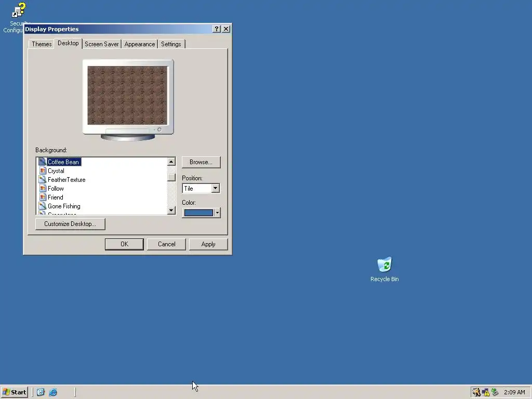Select Gone Fishing background
This screenshot has height=399, width=532.
[64, 206]
